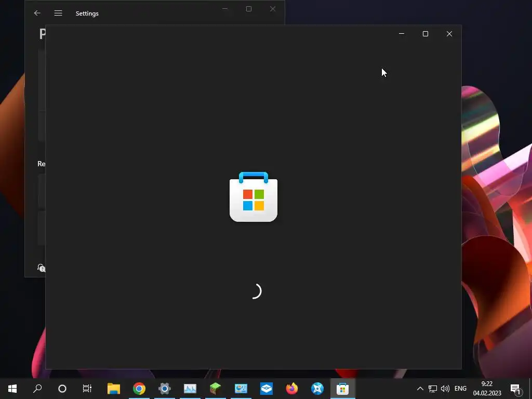Viewport: 532px width, 399px height.
Task: Open File Explorer from taskbar
Action: [114, 389]
